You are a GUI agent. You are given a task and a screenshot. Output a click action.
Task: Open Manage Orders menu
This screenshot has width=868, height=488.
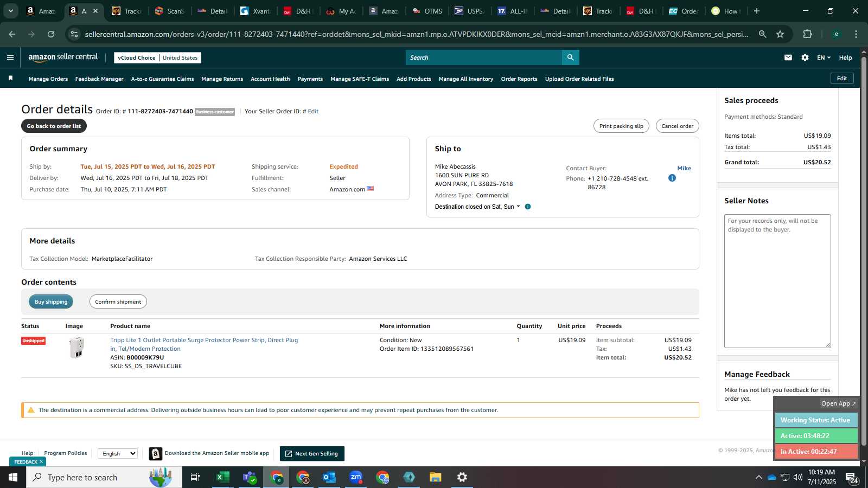48,79
